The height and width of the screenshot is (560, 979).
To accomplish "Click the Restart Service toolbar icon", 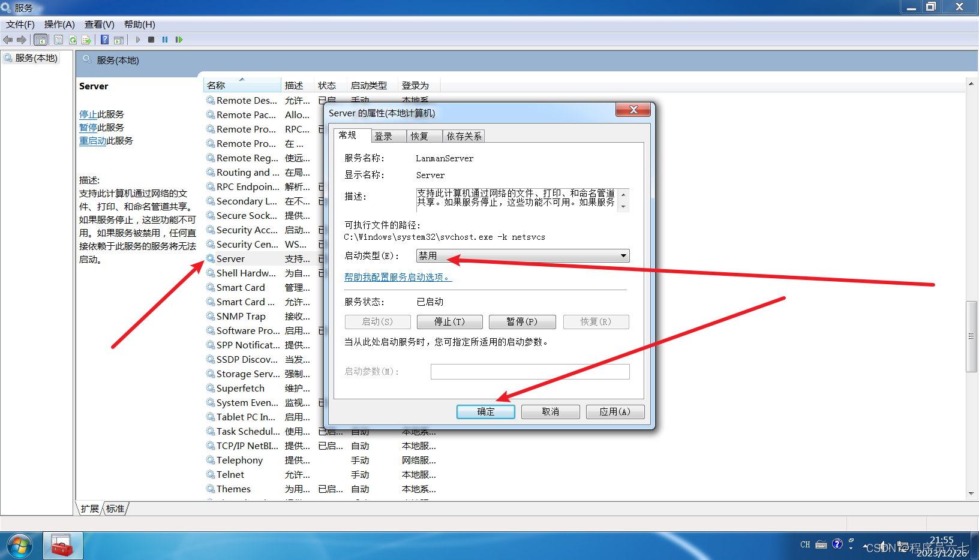I will pyautogui.click(x=179, y=40).
